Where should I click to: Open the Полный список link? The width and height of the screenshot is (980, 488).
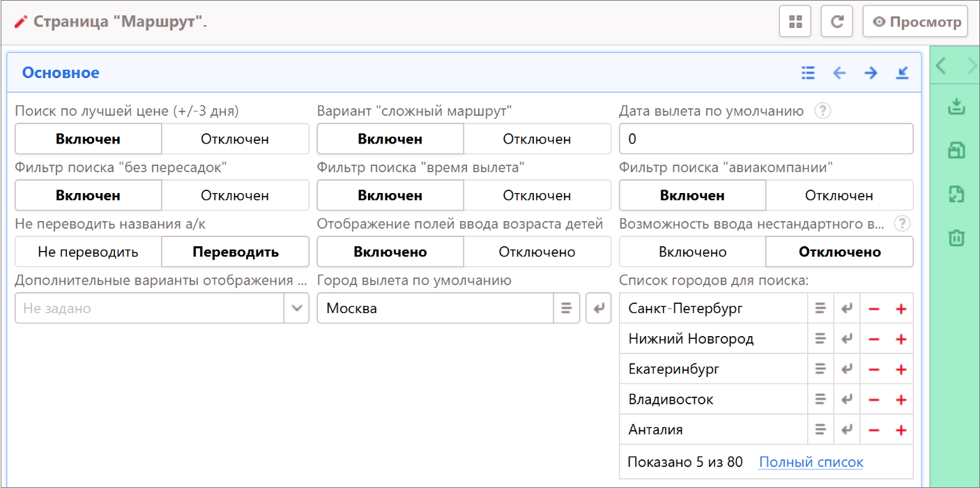tap(811, 462)
